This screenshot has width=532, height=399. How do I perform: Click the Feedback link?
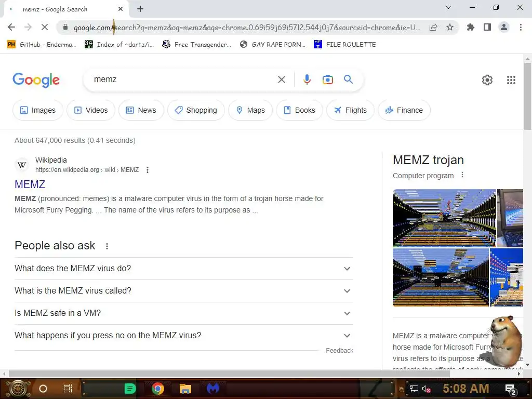339,351
